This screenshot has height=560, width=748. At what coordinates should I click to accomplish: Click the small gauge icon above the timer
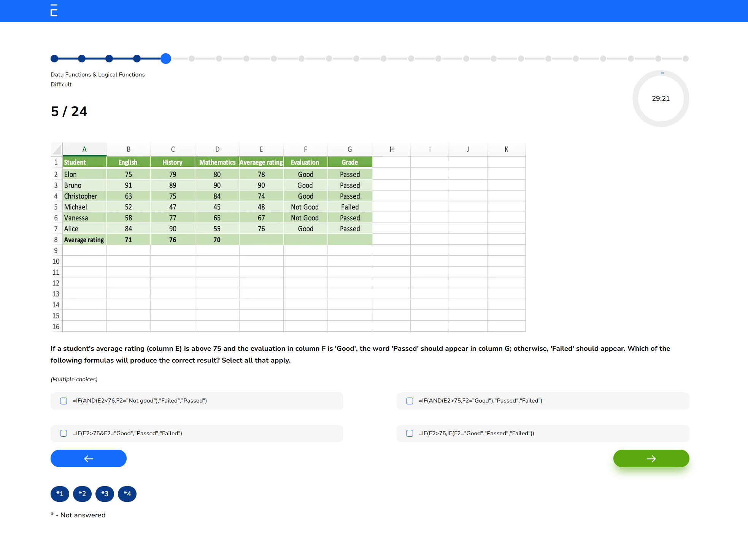coord(662,72)
